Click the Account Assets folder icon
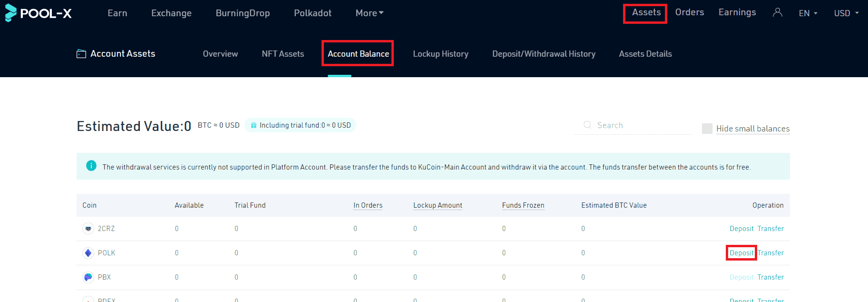This screenshot has width=868, height=302. [81, 54]
